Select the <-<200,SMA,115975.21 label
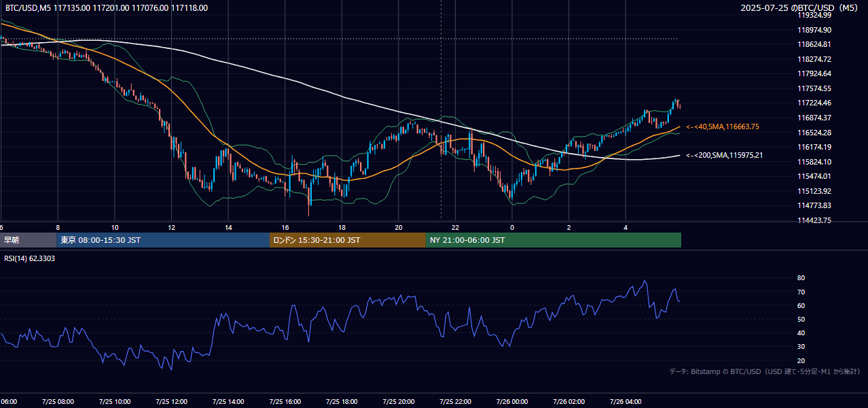 point(725,155)
